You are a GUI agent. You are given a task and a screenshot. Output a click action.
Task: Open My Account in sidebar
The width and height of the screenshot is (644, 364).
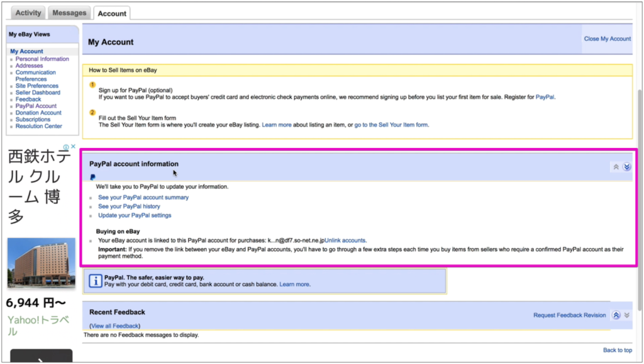coord(26,52)
